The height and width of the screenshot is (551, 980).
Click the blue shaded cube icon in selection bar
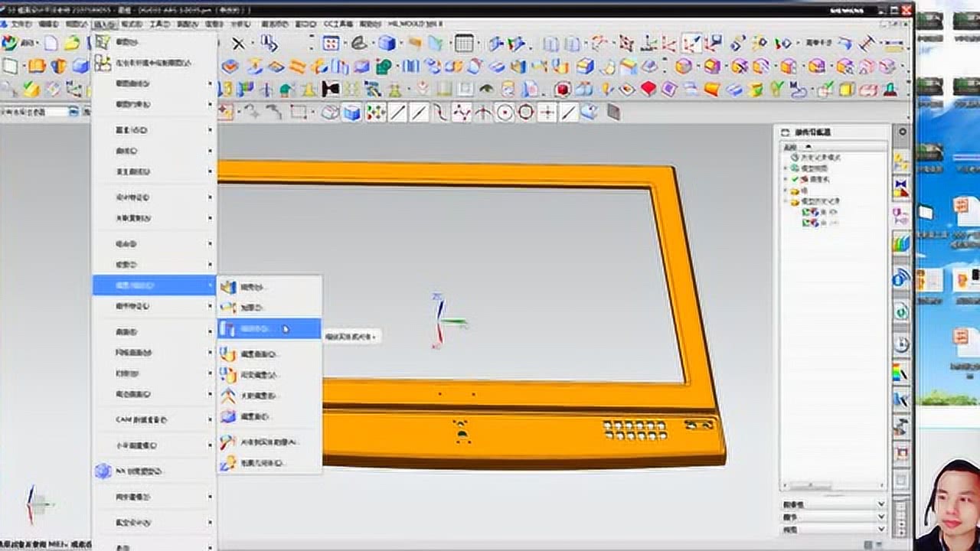[351, 113]
